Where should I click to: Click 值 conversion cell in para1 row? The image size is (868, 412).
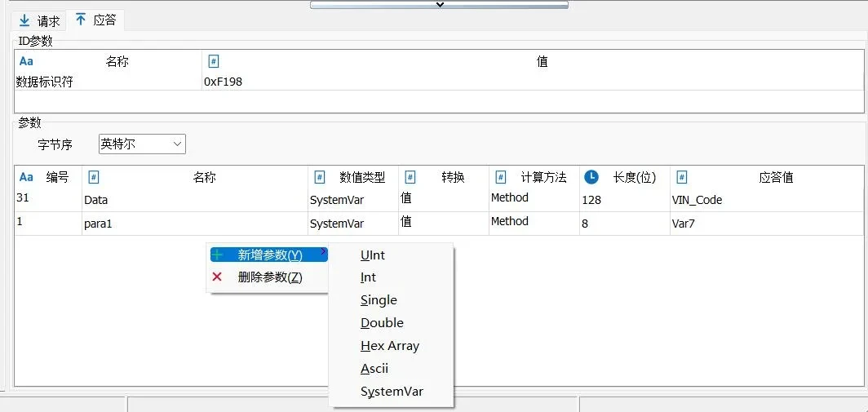pos(444,224)
